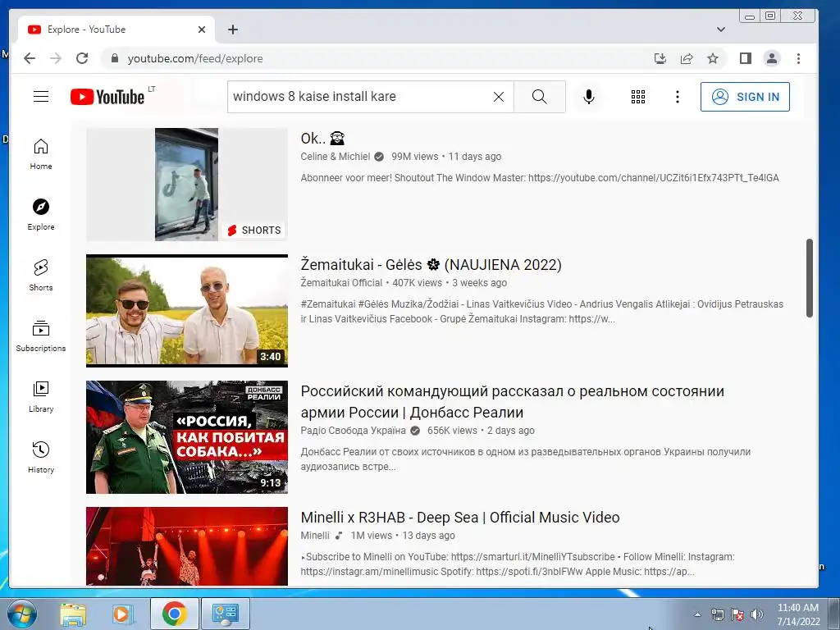Image resolution: width=840 pixels, height=630 pixels.
Task: Open the volume tray icon
Action: (x=757, y=614)
